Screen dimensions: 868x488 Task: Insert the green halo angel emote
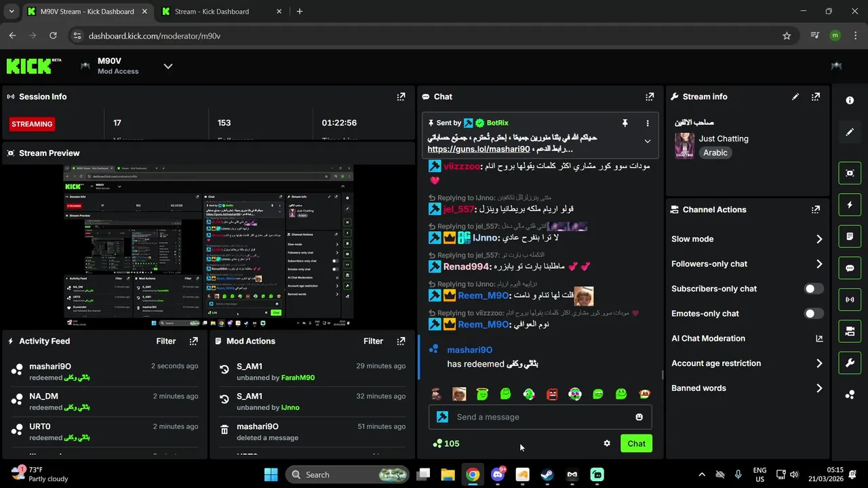pos(482,394)
